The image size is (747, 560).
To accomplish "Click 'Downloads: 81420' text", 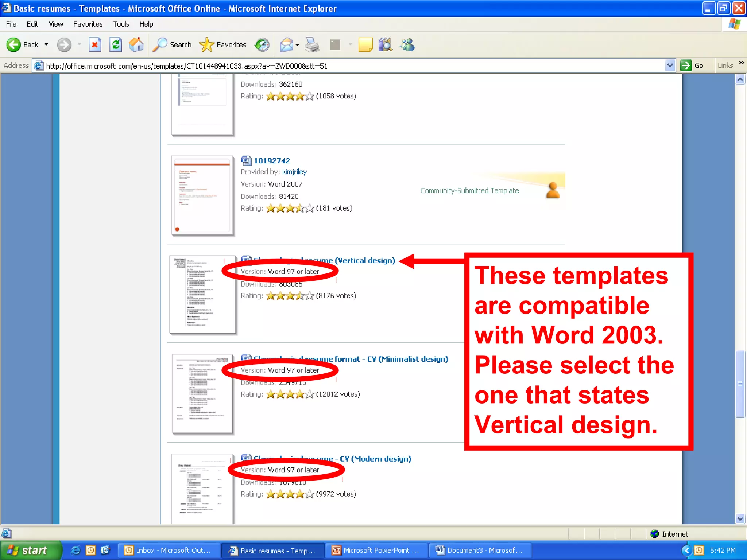I will tap(270, 197).
